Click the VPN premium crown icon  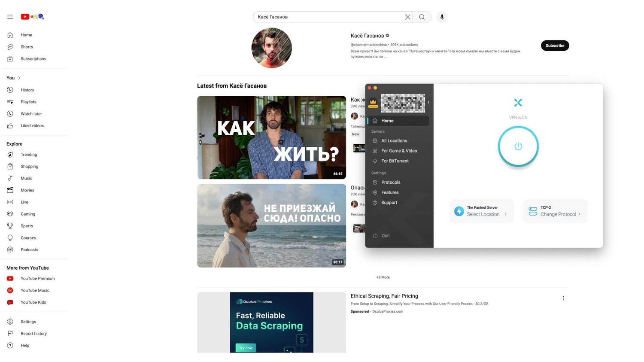click(373, 103)
